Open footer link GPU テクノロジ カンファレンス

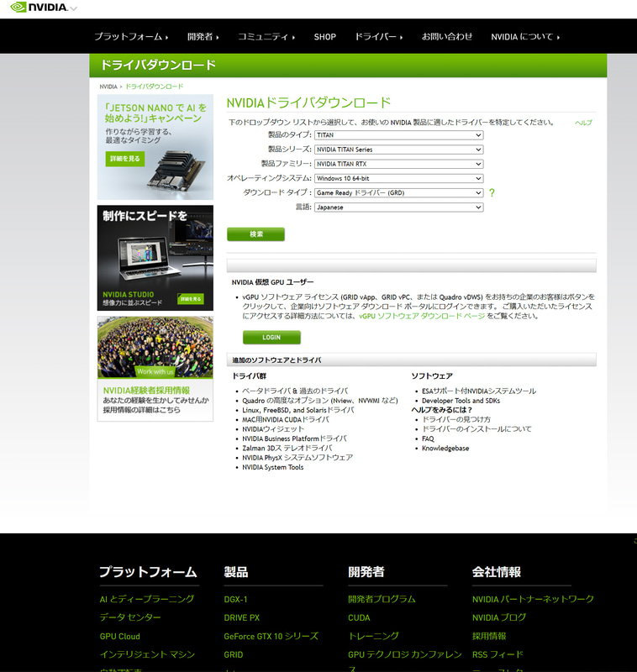click(405, 655)
